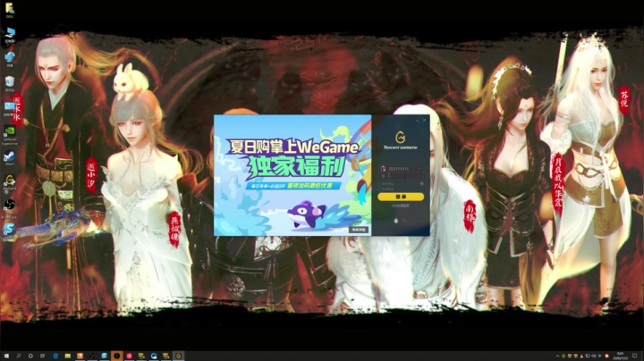The width and height of the screenshot is (644, 361).
Task: Open the blue Q app on the taskbar
Action: click(154, 356)
